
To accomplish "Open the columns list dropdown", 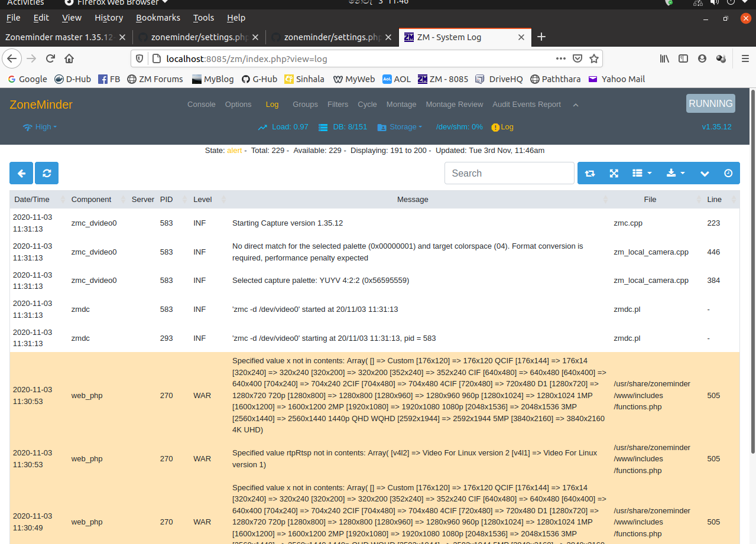I will [642, 173].
